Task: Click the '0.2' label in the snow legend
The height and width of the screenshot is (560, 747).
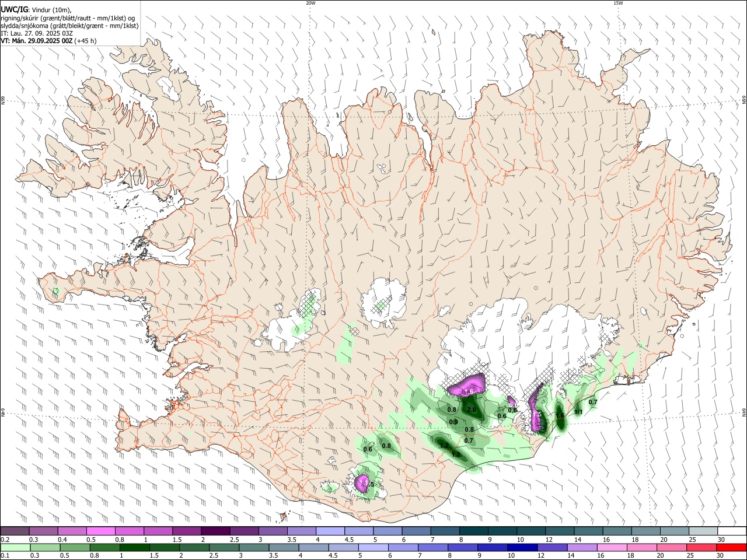Action: point(5,540)
